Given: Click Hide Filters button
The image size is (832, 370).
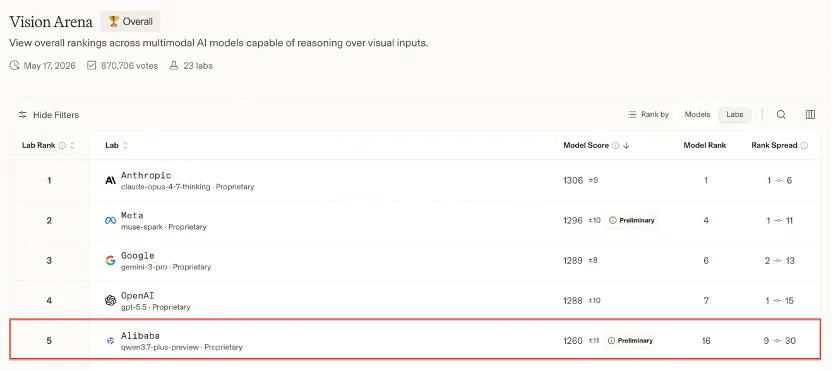Looking at the screenshot, I should pyautogui.click(x=48, y=115).
